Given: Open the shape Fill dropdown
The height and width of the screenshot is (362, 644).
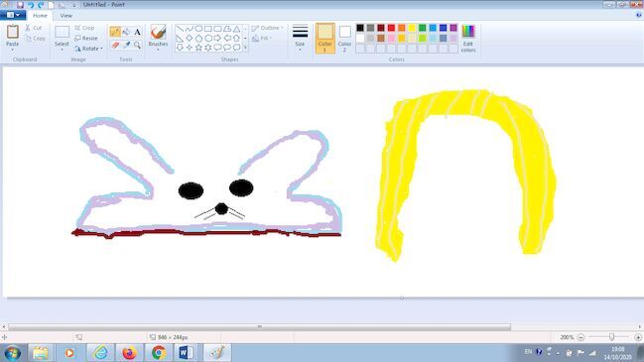Looking at the screenshot, I should 262,38.
